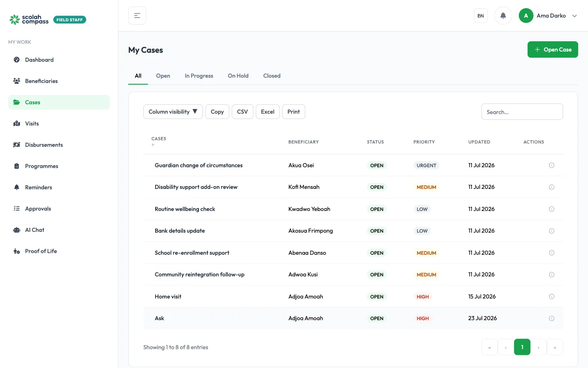Click the AI Chat robot icon
The height and width of the screenshot is (368, 588).
pyautogui.click(x=17, y=230)
